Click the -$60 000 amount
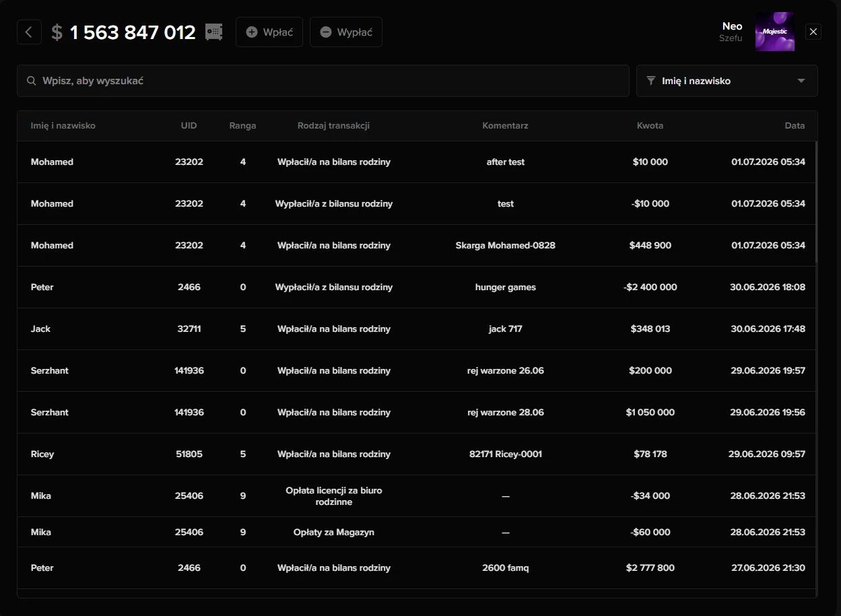Screen dimensions: 841x616 pos(650,533)
